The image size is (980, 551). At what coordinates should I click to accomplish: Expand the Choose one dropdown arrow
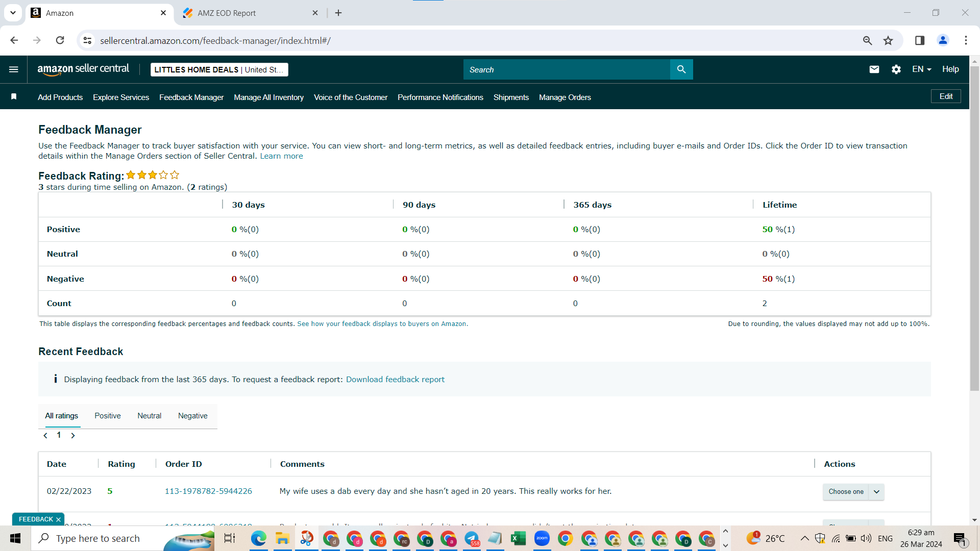(x=876, y=492)
